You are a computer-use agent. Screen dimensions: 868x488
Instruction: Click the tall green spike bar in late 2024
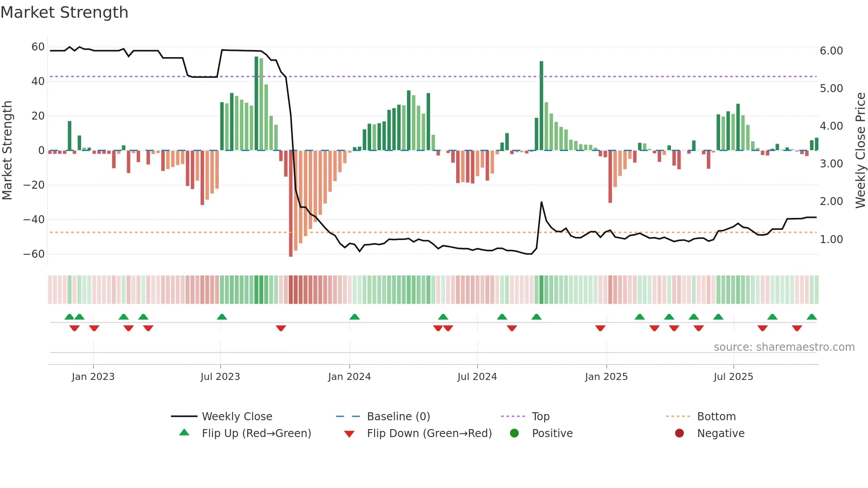click(x=541, y=105)
